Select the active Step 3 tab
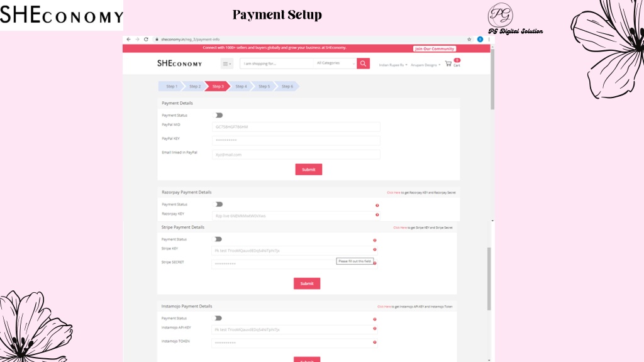The height and width of the screenshot is (362, 644). (218, 86)
